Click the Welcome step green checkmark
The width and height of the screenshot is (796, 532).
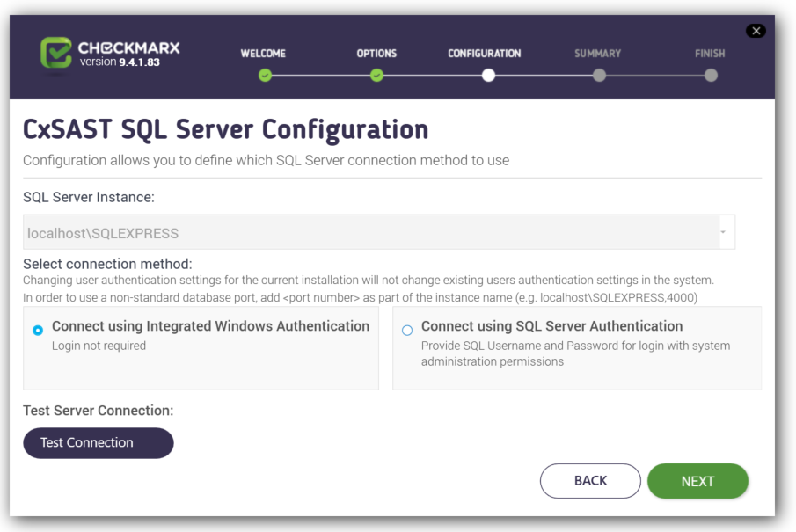coord(265,76)
